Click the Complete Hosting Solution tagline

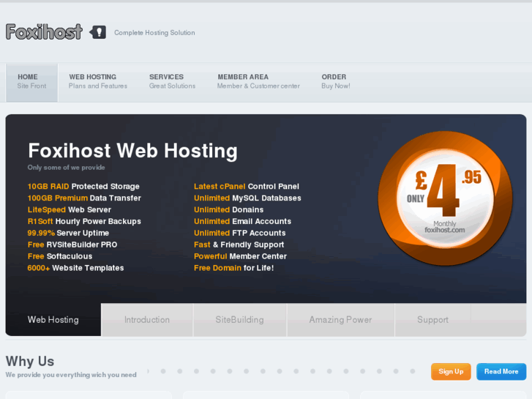[154, 33]
